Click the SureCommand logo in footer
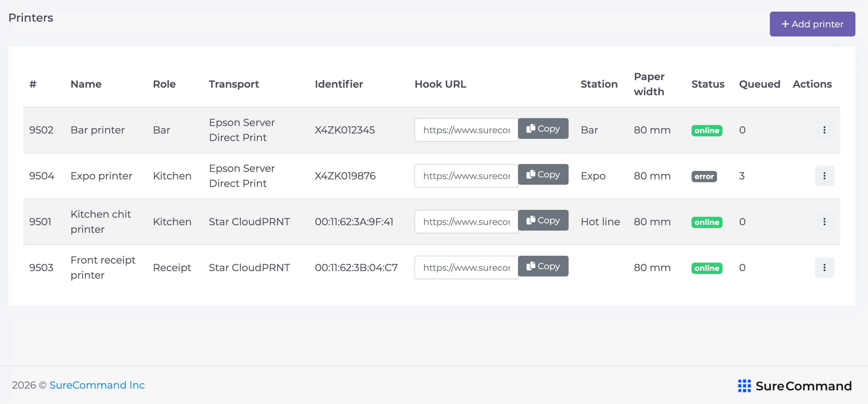Image resolution: width=868 pixels, height=404 pixels. coord(794,386)
